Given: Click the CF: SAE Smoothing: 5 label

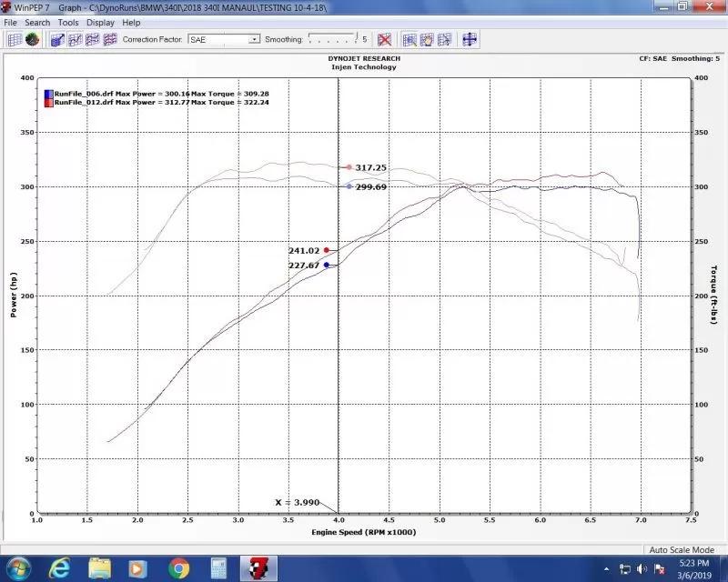Looking at the screenshot, I should click(679, 58).
